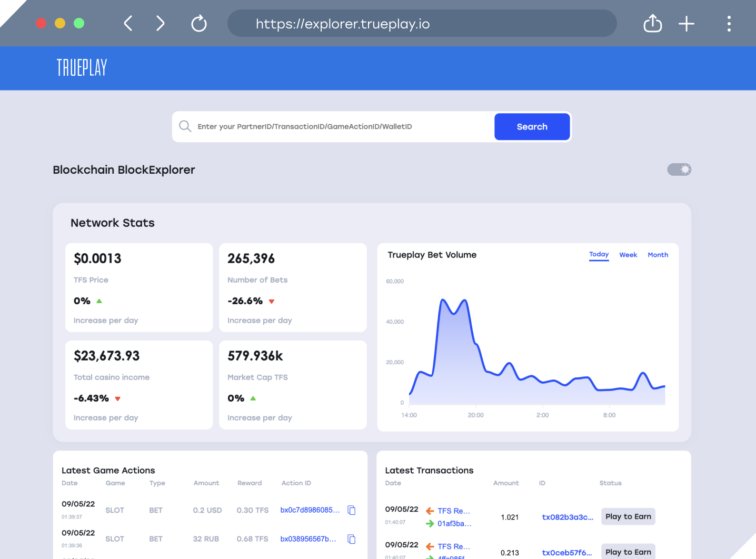Open action link bx0c7d8986085

coord(310,510)
